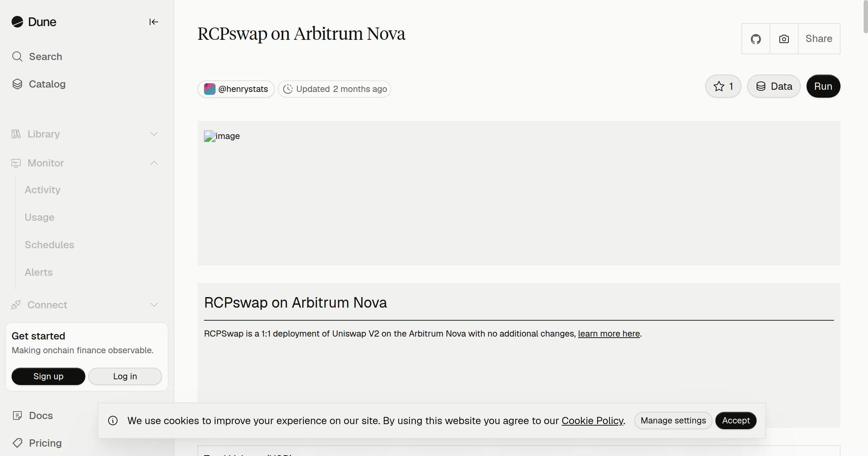Click the RCPswap on Arbitrum Nova page title
Screen dimensions: 868x456
(x=301, y=34)
